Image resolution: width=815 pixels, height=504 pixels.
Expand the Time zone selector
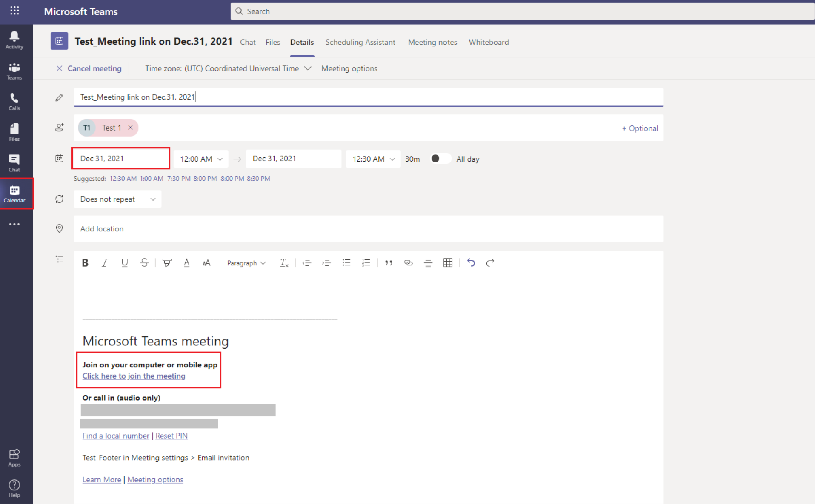pos(228,68)
